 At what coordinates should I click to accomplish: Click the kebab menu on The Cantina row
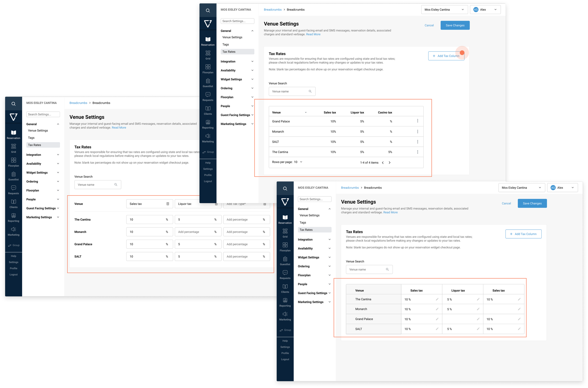coord(417,152)
